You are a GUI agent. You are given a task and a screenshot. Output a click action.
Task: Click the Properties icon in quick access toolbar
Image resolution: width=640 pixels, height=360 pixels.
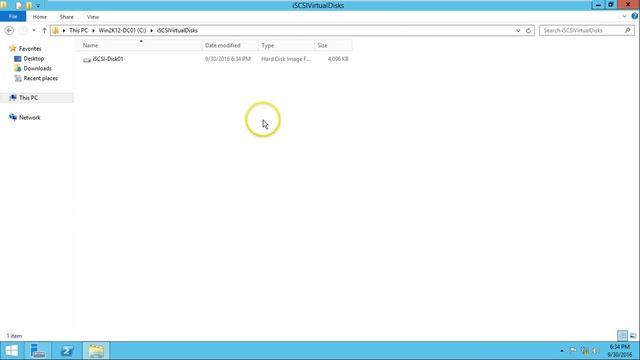click(x=19, y=6)
